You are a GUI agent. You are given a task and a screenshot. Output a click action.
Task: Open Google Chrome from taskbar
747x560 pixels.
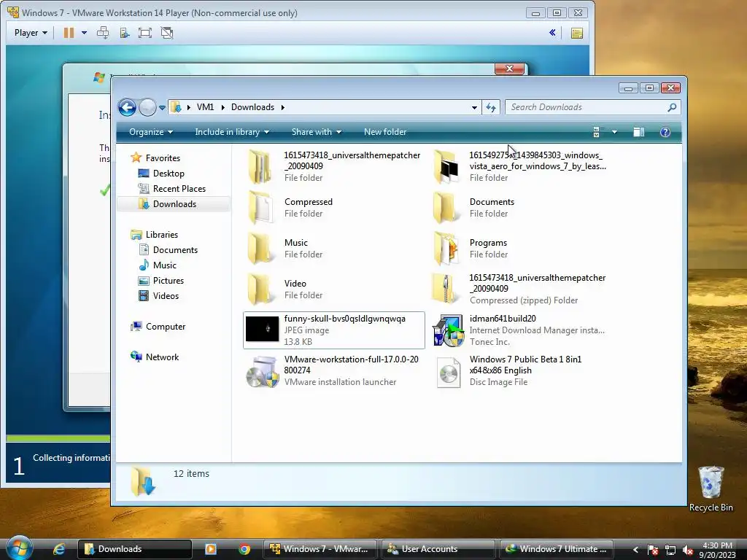(x=244, y=549)
